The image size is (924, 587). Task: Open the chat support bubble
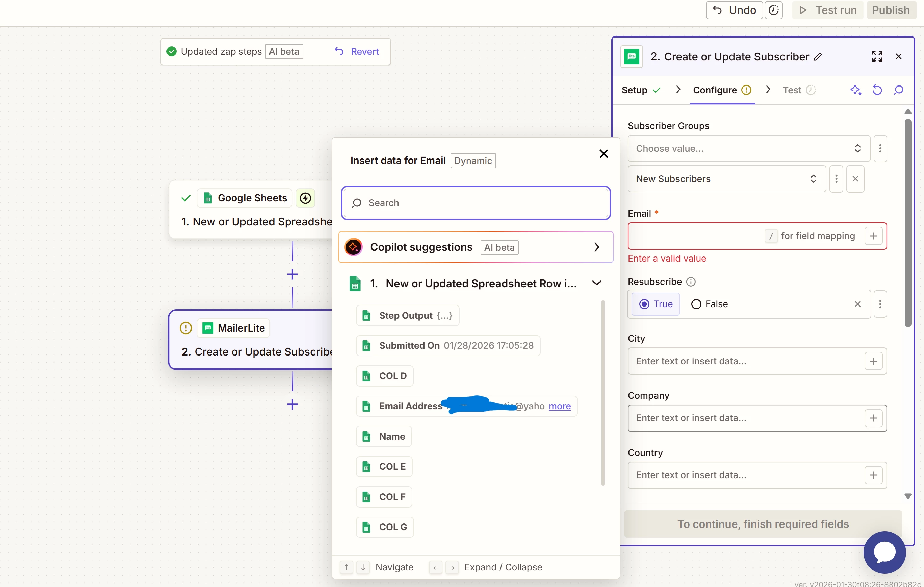[x=884, y=552]
